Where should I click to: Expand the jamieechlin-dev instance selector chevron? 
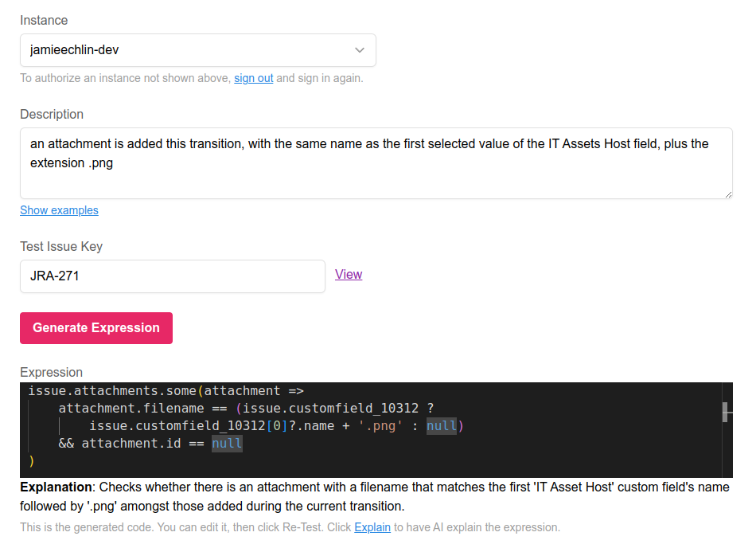[359, 49]
